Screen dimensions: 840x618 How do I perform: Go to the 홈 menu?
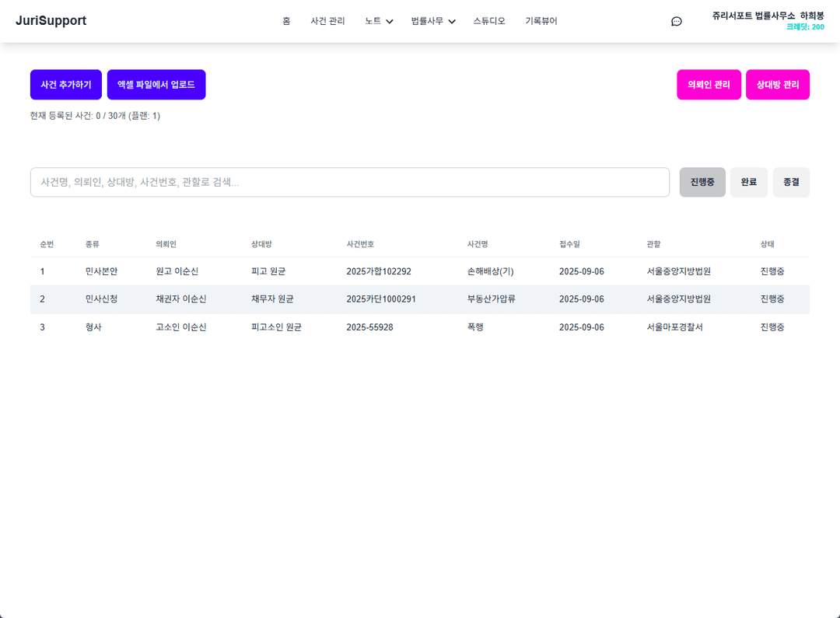pyautogui.click(x=286, y=22)
